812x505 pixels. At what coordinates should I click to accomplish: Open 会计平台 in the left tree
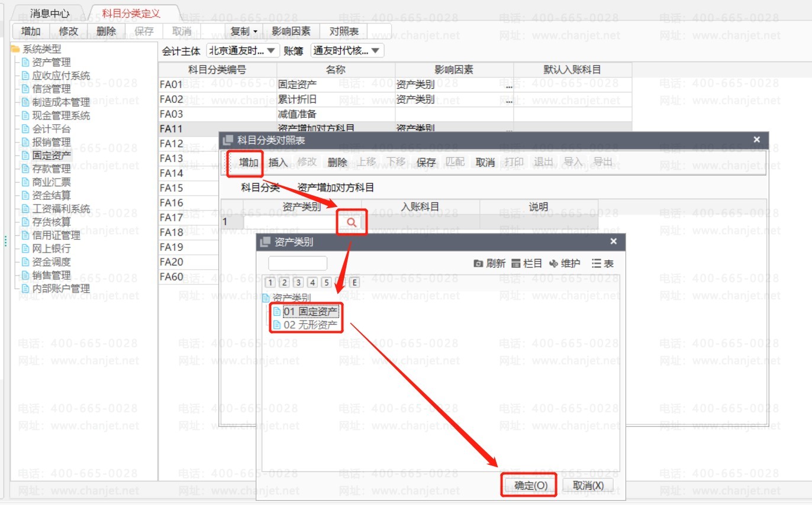click(x=51, y=129)
